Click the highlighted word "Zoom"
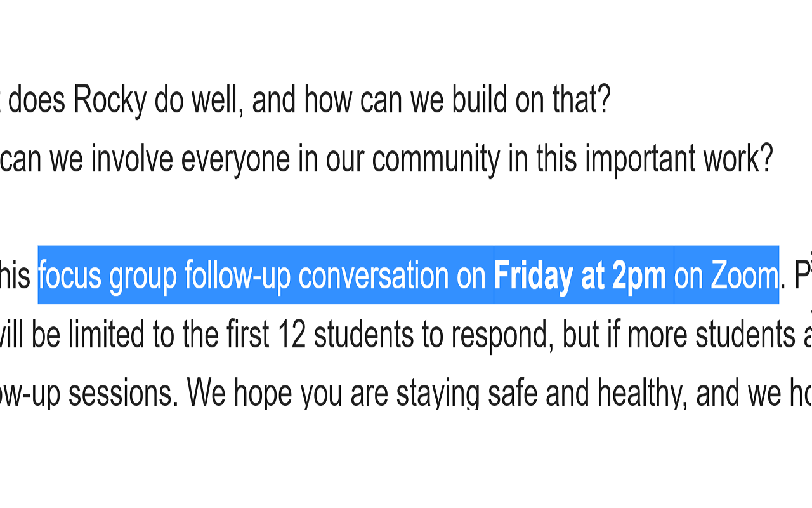This screenshot has height=508, width=812. pyautogui.click(x=744, y=276)
